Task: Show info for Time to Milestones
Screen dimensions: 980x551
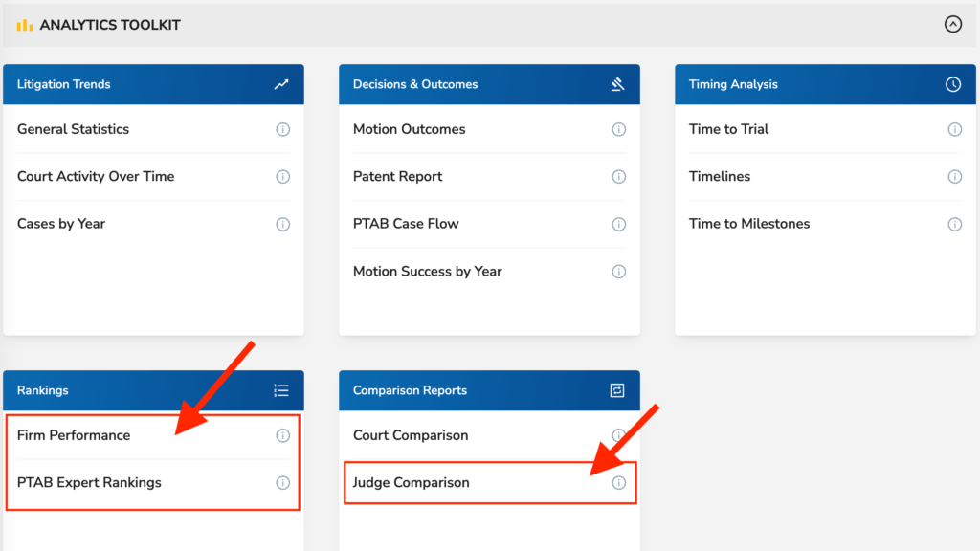Action: [x=954, y=224]
